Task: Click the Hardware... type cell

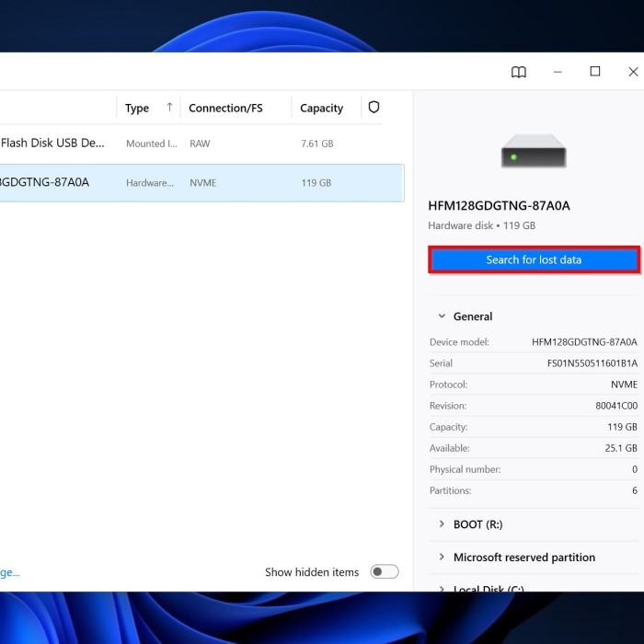Action: click(150, 183)
